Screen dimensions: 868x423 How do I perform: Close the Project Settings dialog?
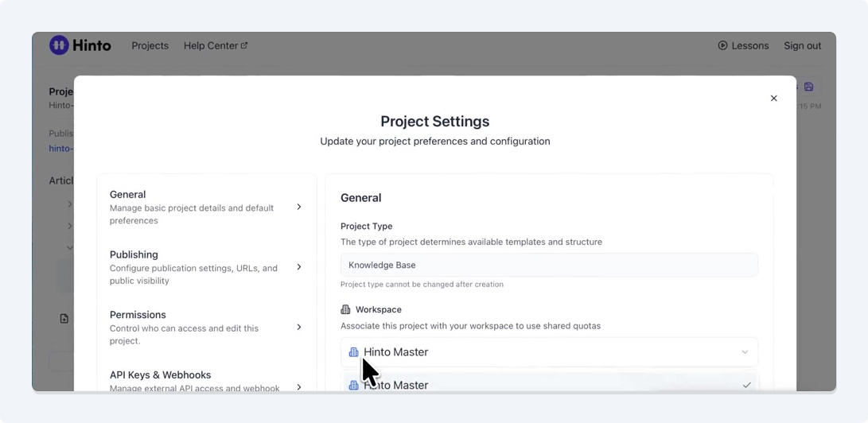[x=773, y=99]
